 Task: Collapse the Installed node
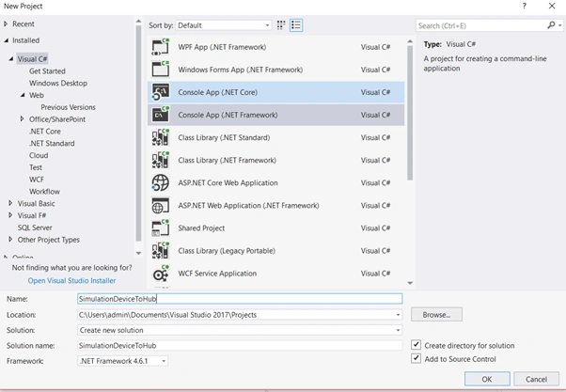7,40
